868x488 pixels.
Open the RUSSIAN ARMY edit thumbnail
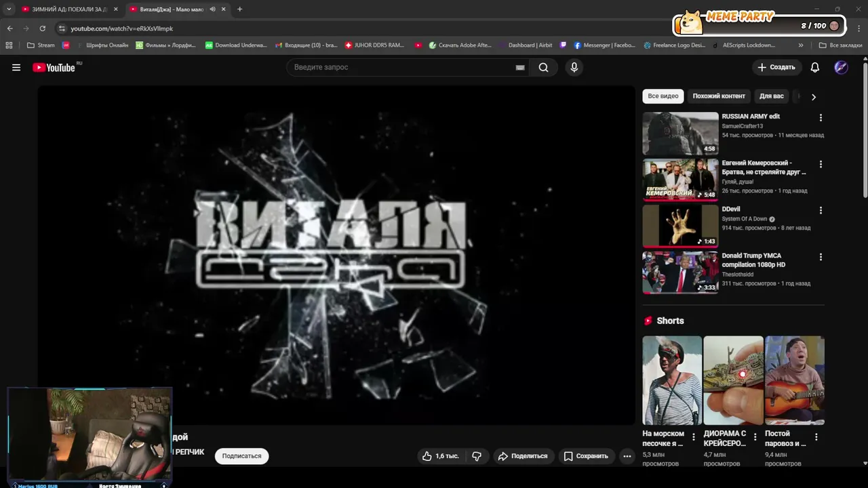tap(680, 134)
